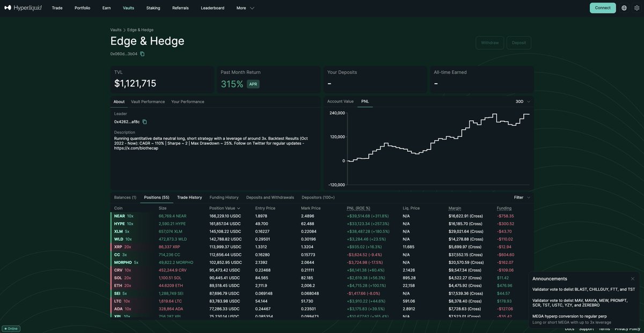Select the PNL chart tab
Screen dimensions: 644x333
point(365,101)
